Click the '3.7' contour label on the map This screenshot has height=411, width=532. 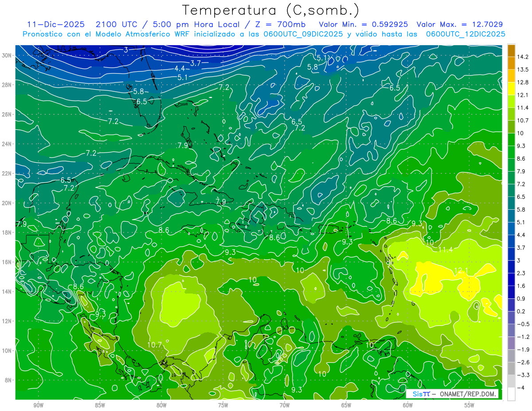point(196,63)
